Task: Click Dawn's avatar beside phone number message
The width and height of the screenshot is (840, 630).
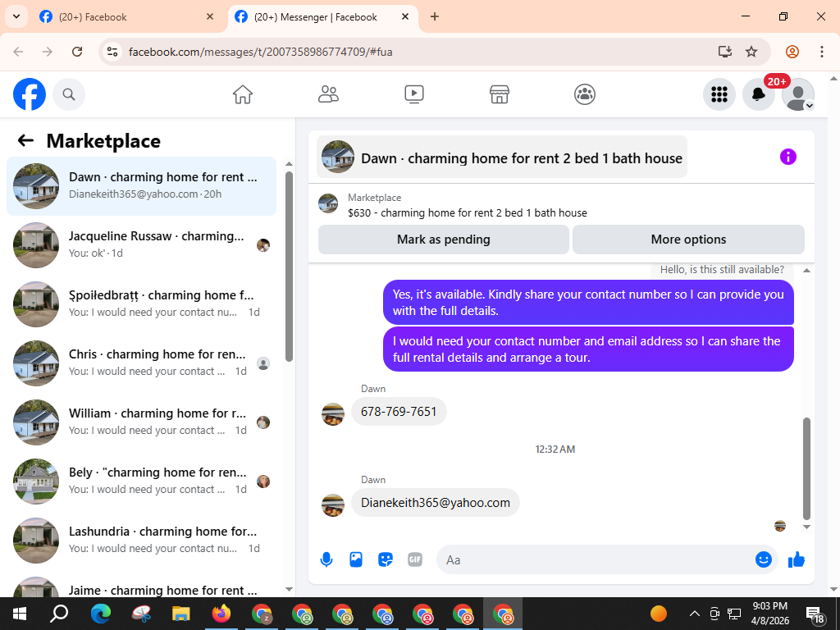Action: pos(333,414)
